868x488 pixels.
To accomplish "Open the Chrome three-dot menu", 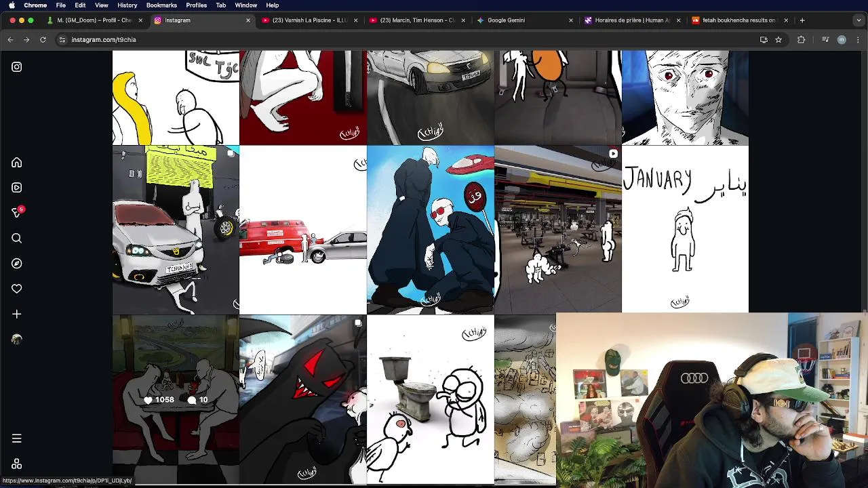I will [x=858, y=40].
